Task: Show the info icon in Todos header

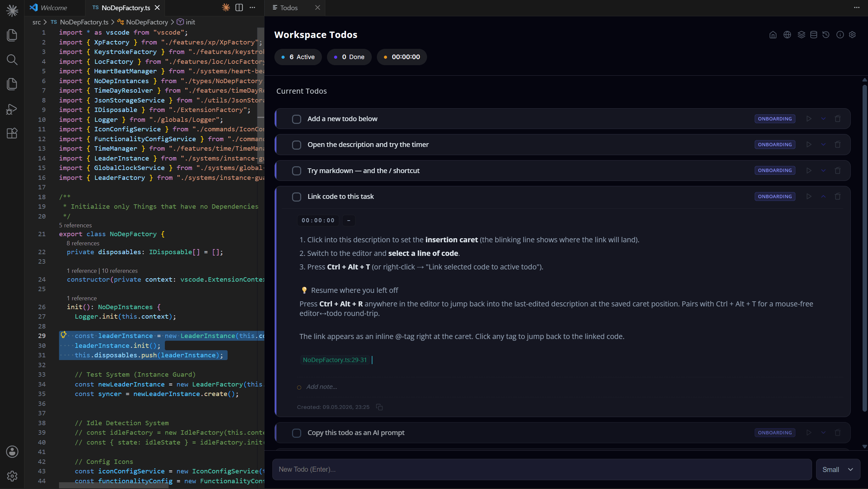Action: (x=840, y=35)
